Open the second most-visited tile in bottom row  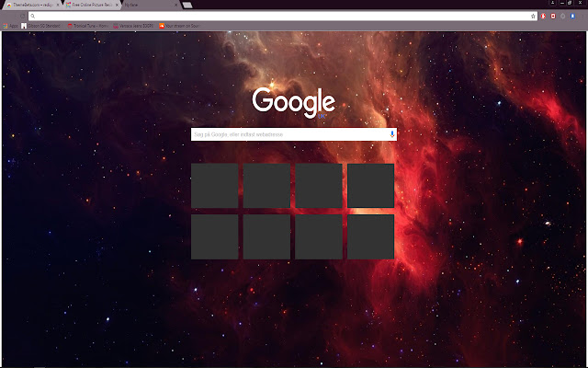pyautogui.click(x=266, y=236)
